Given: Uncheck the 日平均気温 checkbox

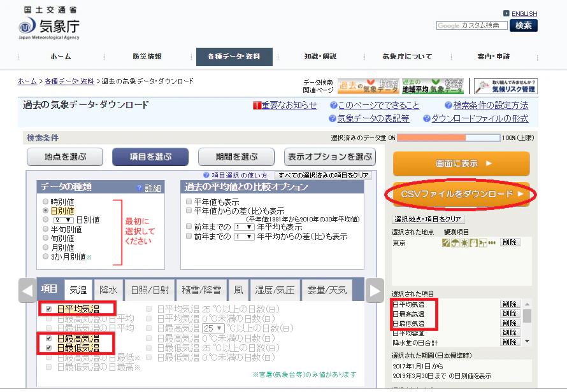Looking at the screenshot, I should tap(49, 309).
